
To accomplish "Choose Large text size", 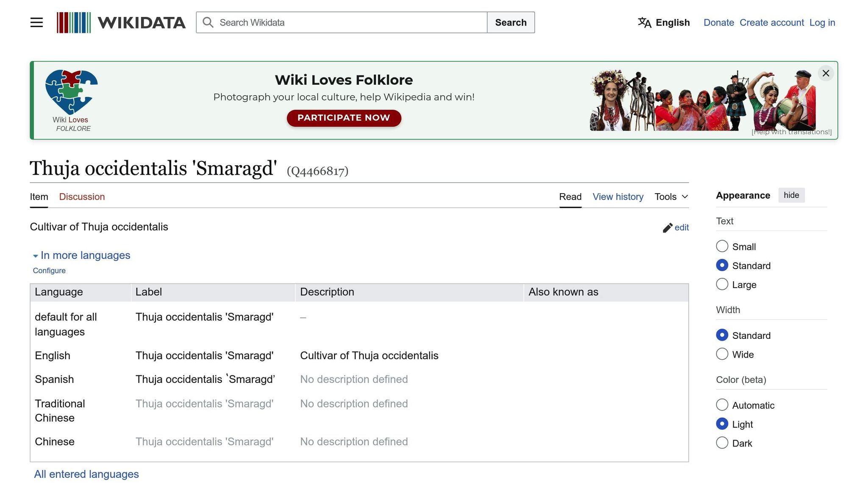I will tap(722, 284).
